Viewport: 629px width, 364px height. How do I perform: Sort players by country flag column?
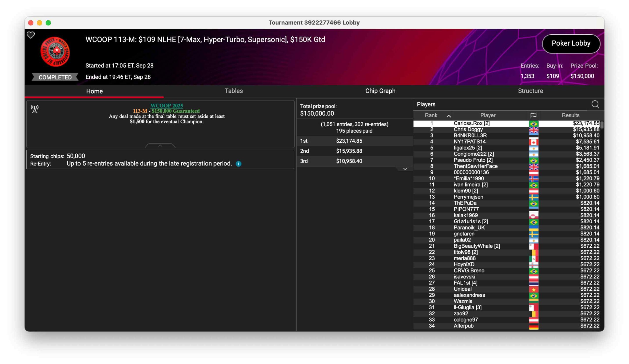point(533,115)
